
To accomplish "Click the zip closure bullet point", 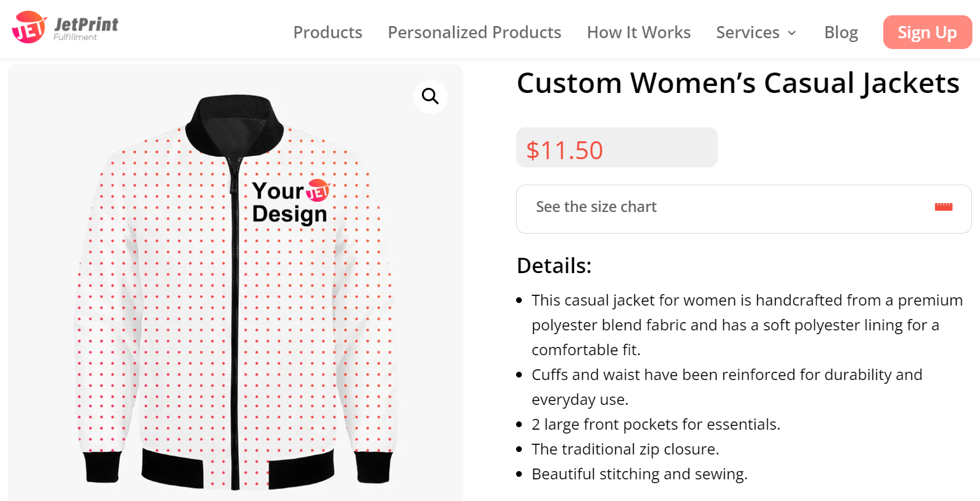I will [625, 449].
